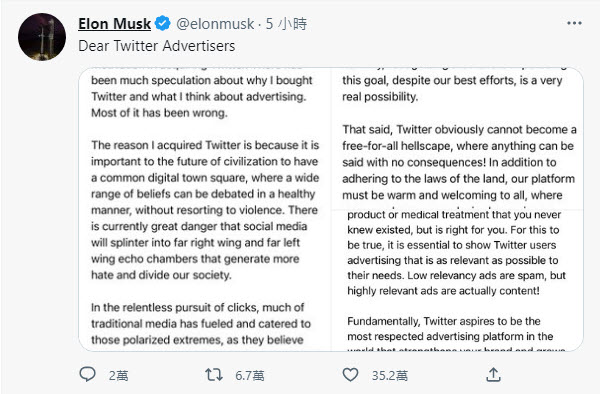The image size is (600, 394).
Task: Click the paragraph starting 'The reason I acquired'
Action: point(205,210)
